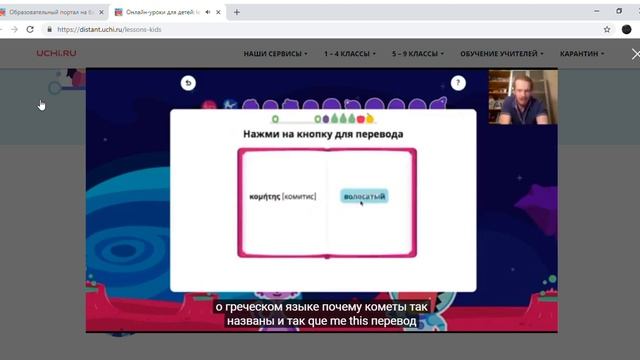The width and height of the screenshot is (640, 360).
Task: Open the ОБУЧЕНИЕ УЧИТЕЛЕЙ dropdown
Action: coord(502,53)
